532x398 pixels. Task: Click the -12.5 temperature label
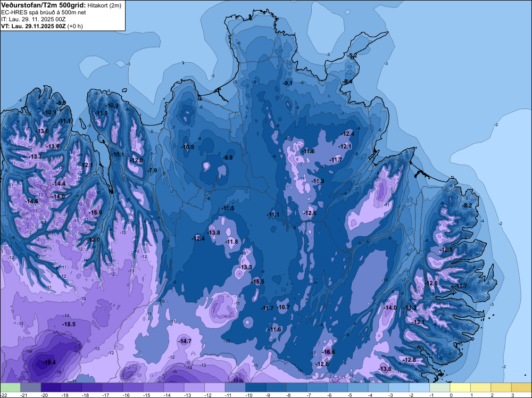click(446, 250)
